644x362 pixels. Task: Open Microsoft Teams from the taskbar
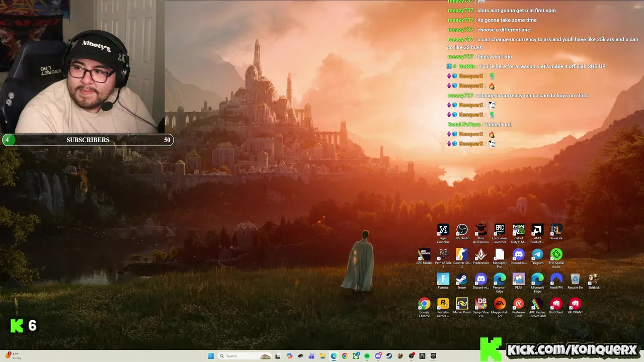point(311,356)
